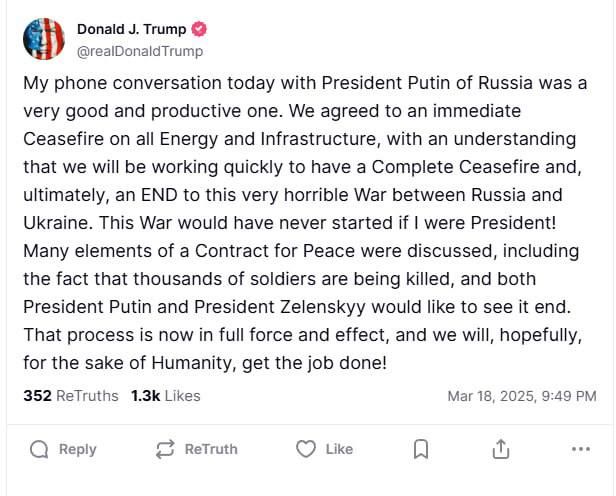Click the Donald J. Trump display name
Image resolution: width=616 pixels, height=496 pixels.
pyautogui.click(x=131, y=30)
